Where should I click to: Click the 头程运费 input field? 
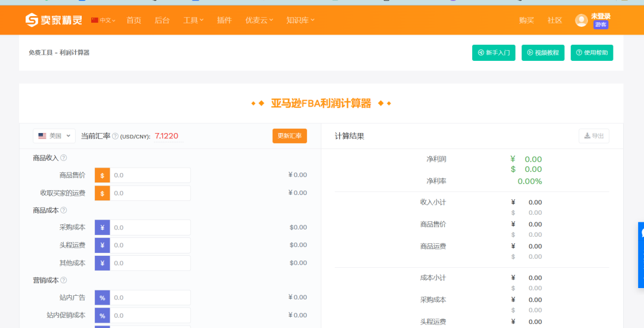click(x=150, y=245)
